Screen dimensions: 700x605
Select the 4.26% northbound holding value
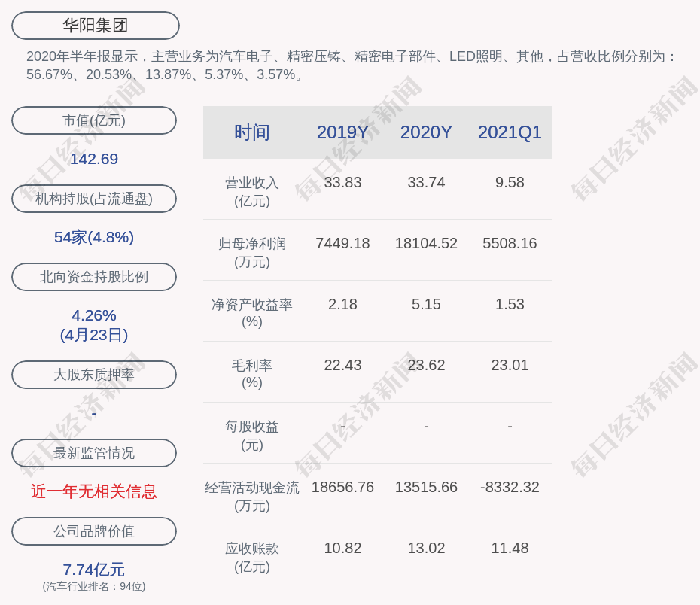(94, 315)
